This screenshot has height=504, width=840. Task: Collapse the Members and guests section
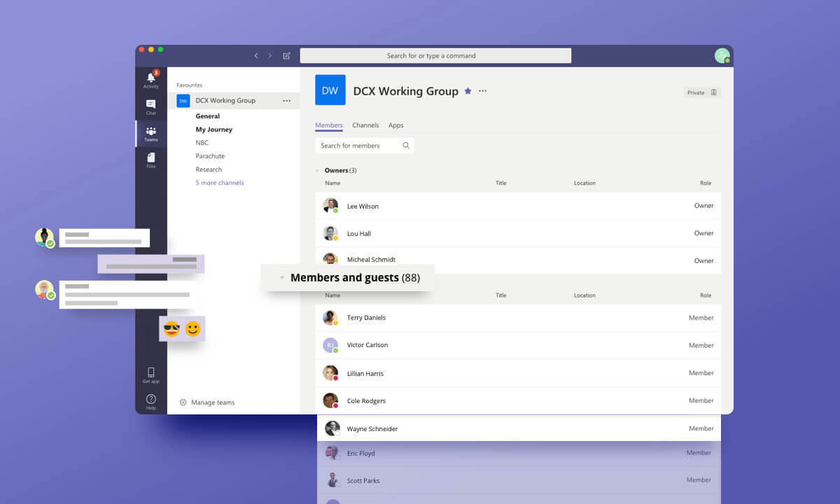tap(282, 278)
